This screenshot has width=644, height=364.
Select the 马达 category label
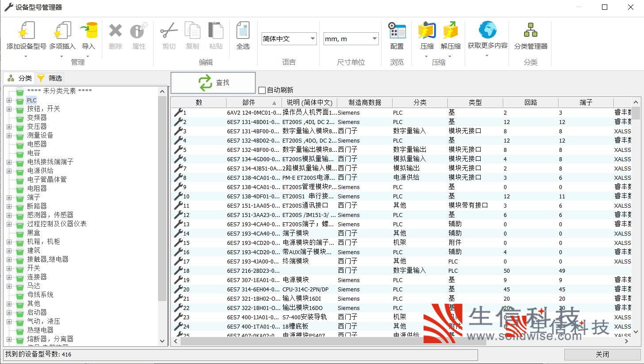tap(34, 286)
